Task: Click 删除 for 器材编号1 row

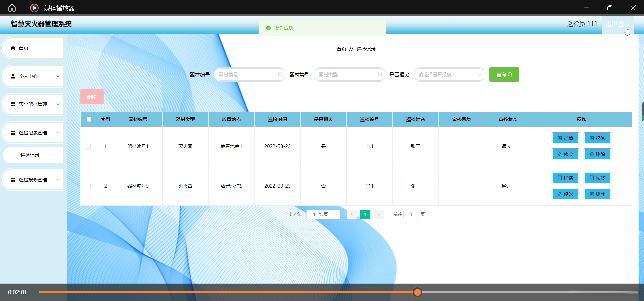Action: (597, 154)
